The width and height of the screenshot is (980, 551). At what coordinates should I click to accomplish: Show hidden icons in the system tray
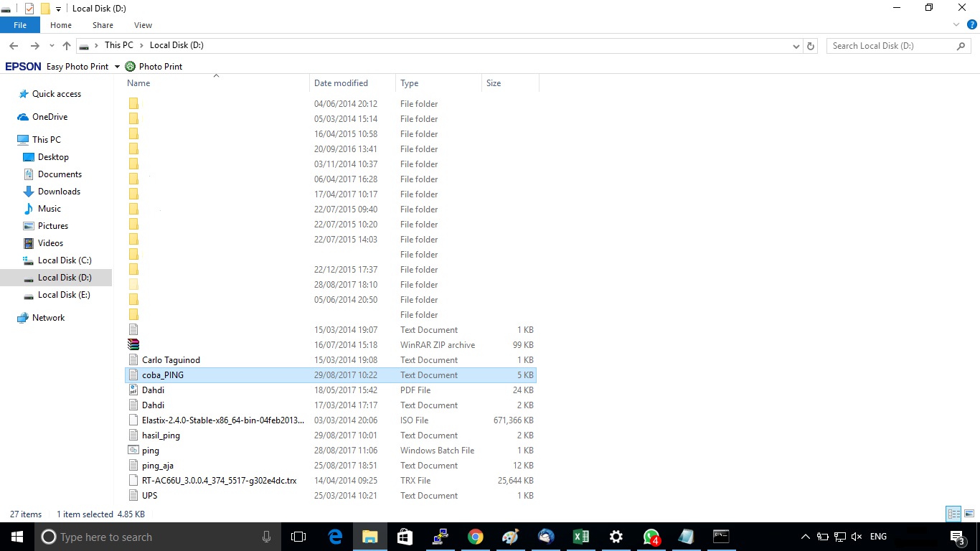click(805, 536)
